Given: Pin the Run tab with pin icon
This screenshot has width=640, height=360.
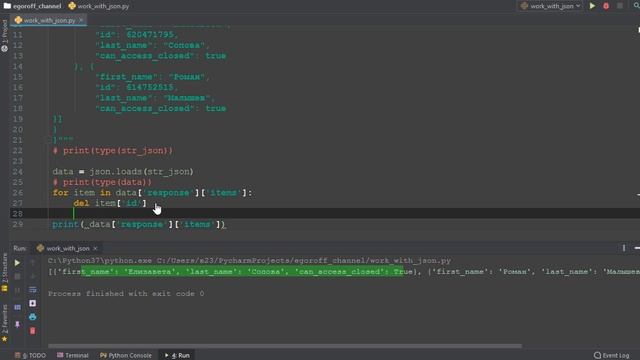Looking at the screenshot, I should point(17,324).
